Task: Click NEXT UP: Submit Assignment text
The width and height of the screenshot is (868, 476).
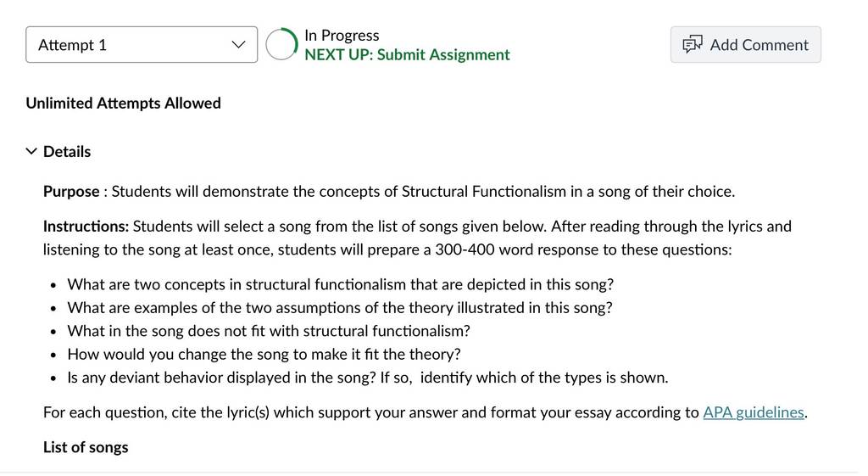Action: tap(407, 54)
